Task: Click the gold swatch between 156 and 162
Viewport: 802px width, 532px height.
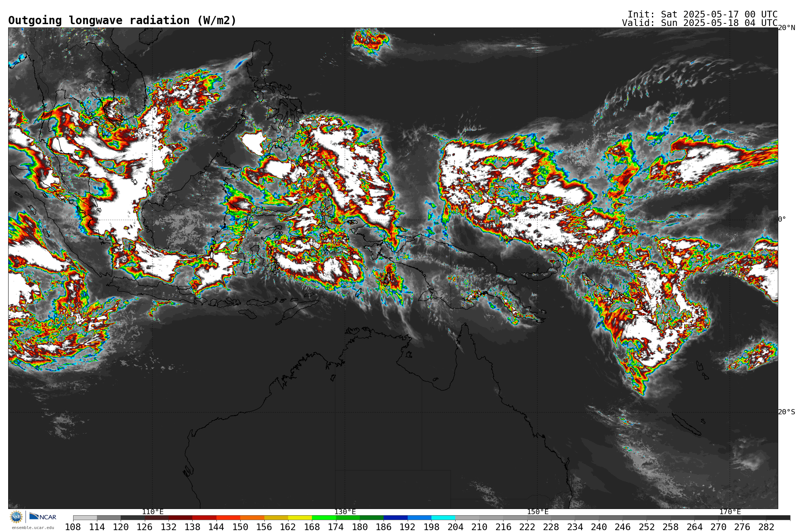Action: 276,518
